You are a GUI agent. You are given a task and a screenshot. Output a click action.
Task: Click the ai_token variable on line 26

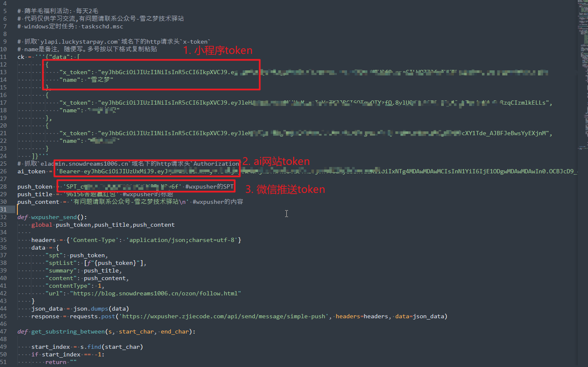click(x=31, y=171)
